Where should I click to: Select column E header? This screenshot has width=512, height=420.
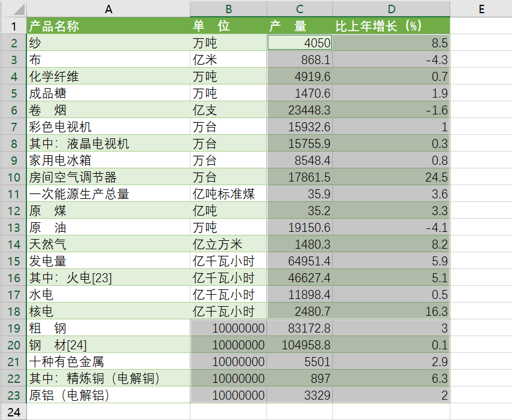[x=481, y=9]
